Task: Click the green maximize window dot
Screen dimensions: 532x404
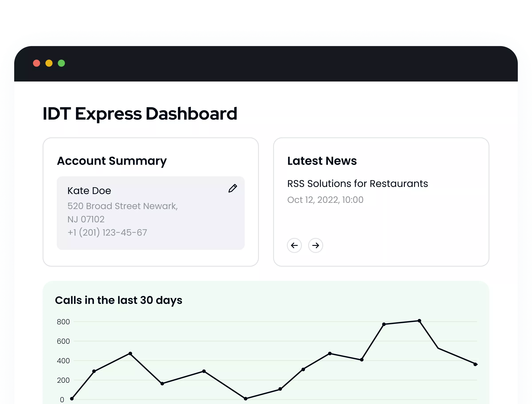Action: point(61,63)
